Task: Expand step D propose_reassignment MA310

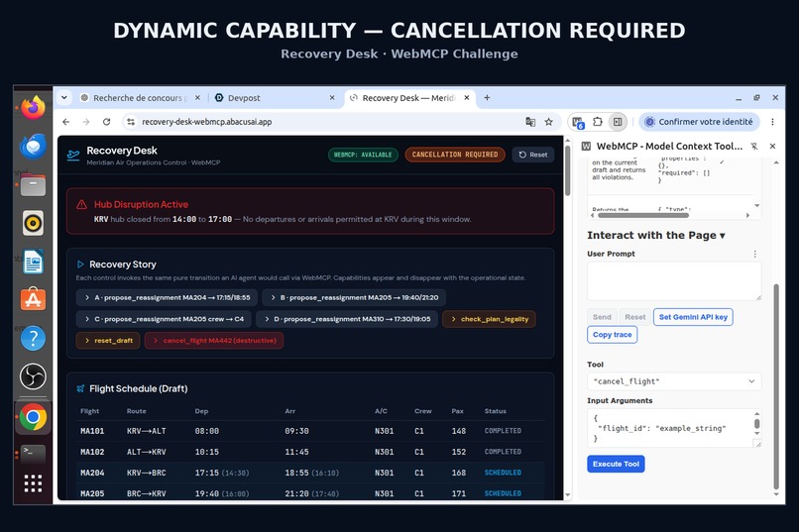Action: point(347,319)
